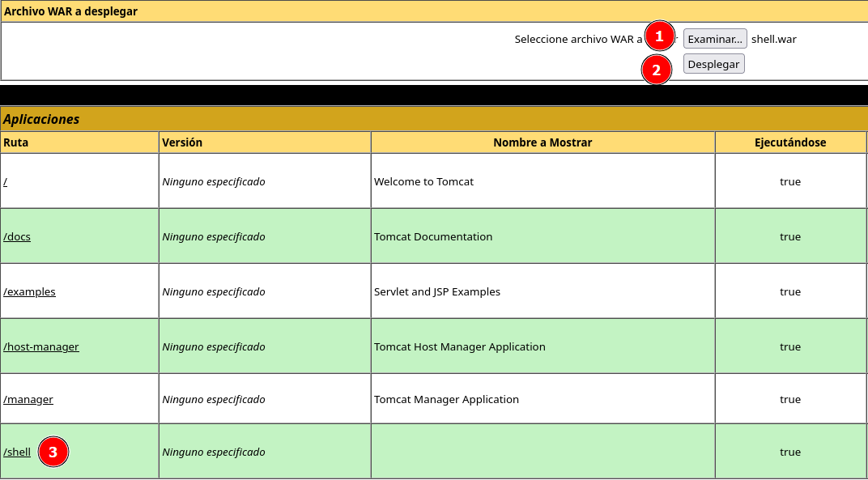Follow the /host-manager path link
868x480 pixels.
[x=41, y=346]
